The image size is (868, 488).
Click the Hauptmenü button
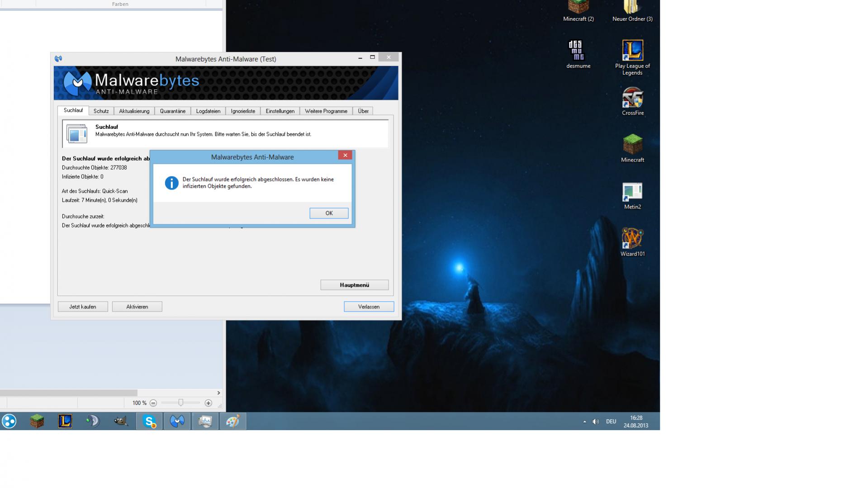click(355, 285)
